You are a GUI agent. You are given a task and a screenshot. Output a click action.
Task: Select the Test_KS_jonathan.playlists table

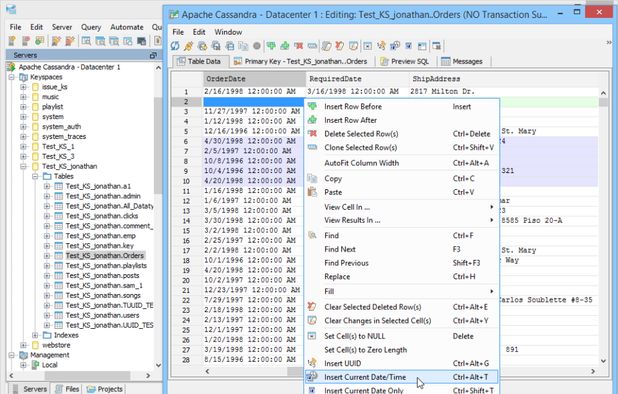(x=106, y=266)
